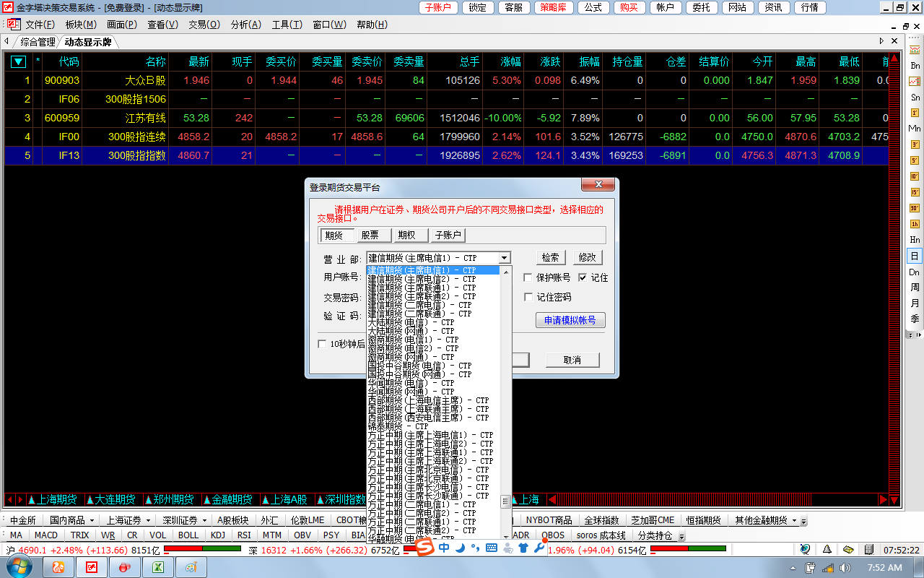Click the Sogou soft keyboard icon
924x578 pixels.
[x=492, y=548]
